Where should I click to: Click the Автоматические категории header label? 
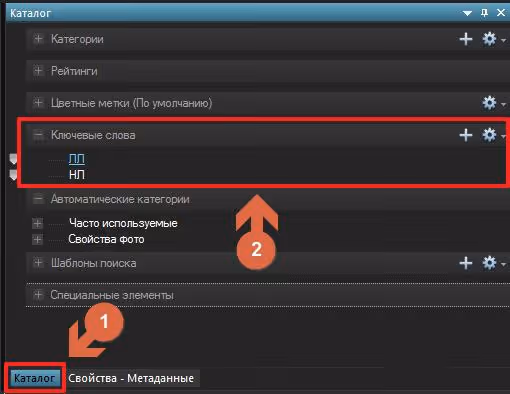point(120,199)
